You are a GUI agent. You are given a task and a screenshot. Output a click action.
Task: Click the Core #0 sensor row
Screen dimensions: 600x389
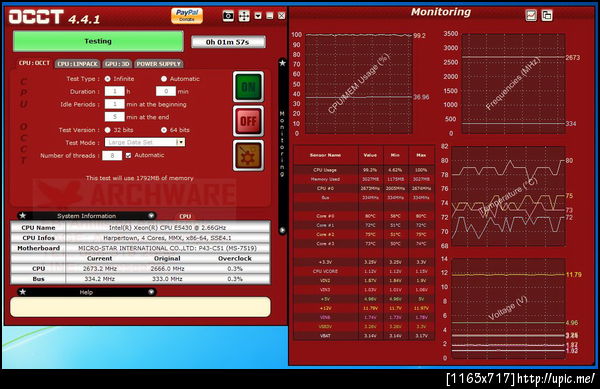click(364, 216)
